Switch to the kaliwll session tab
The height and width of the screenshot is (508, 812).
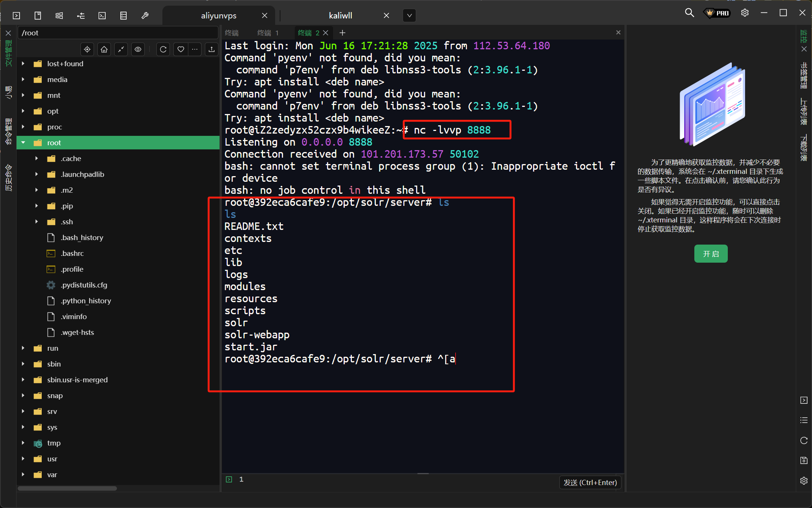click(340, 15)
